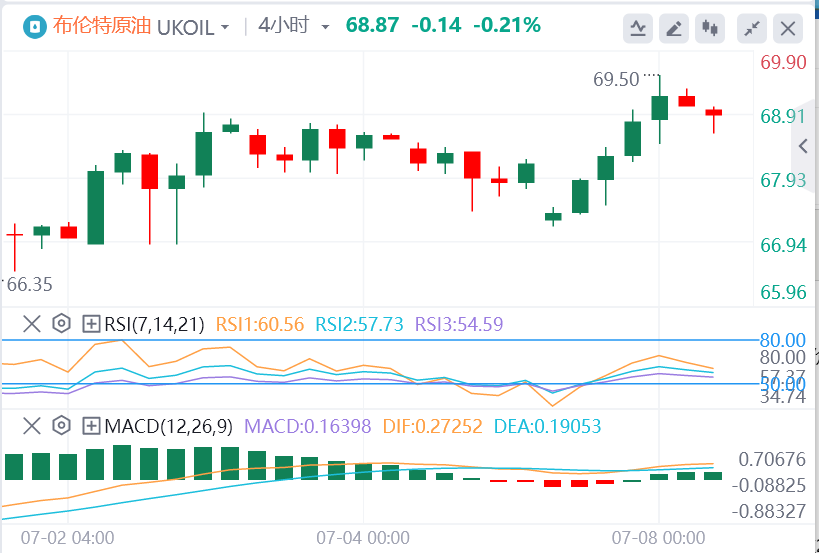The image size is (819, 553).
Task: Click the 07-04 00:00 time axis label
Action: coord(363,537)
